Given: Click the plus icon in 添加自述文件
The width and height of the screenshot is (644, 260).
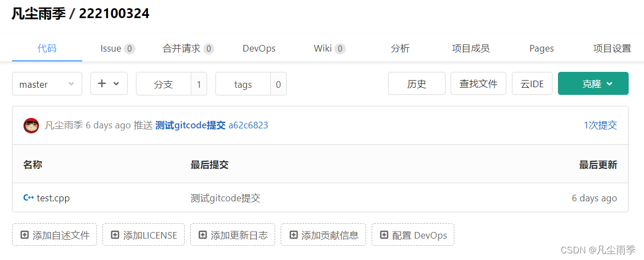Looking at the screenshot, I should coord(25,235).
